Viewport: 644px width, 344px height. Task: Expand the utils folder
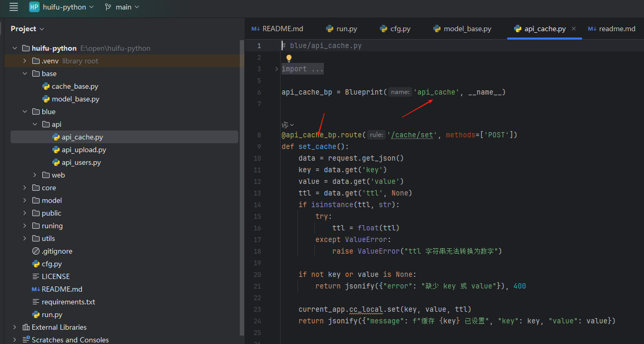point(25,238)
